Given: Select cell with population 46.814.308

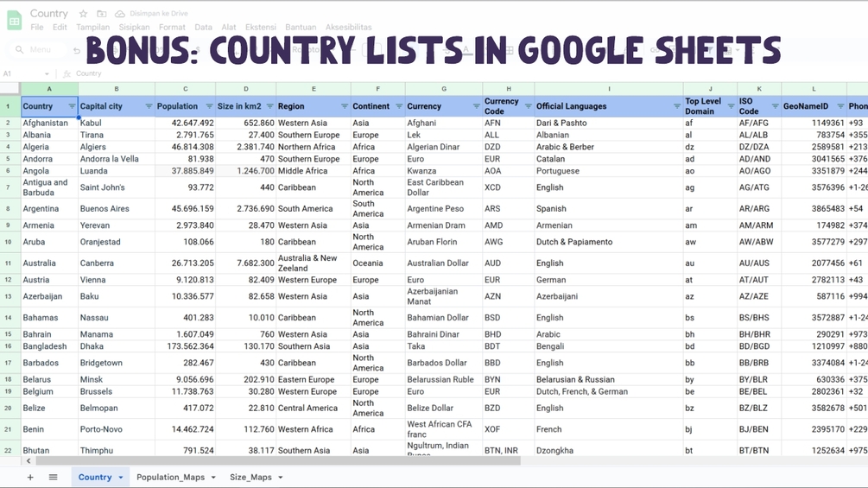Looking at the screenshot, I should coord(186,147).
